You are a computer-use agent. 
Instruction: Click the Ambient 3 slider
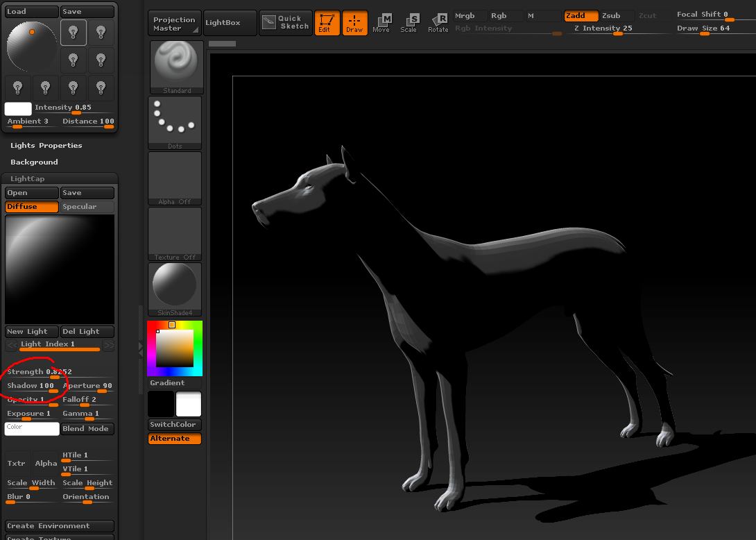[x=32, y=122]
